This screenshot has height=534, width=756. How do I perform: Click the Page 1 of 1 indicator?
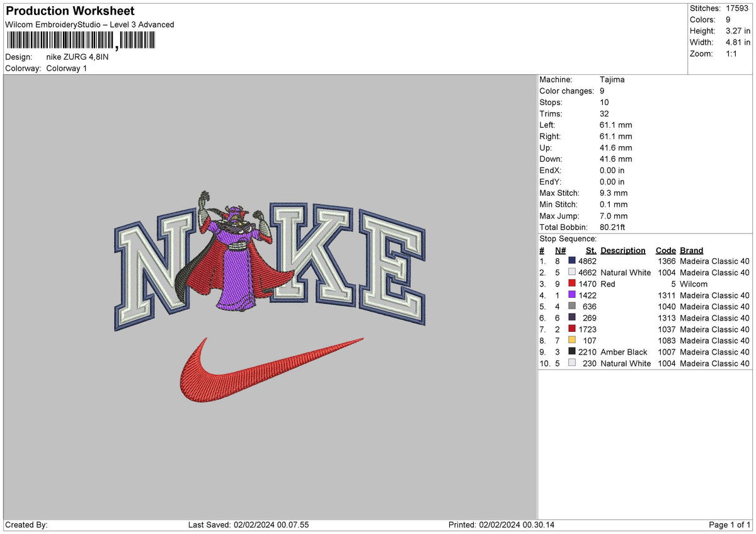[730, 525]
